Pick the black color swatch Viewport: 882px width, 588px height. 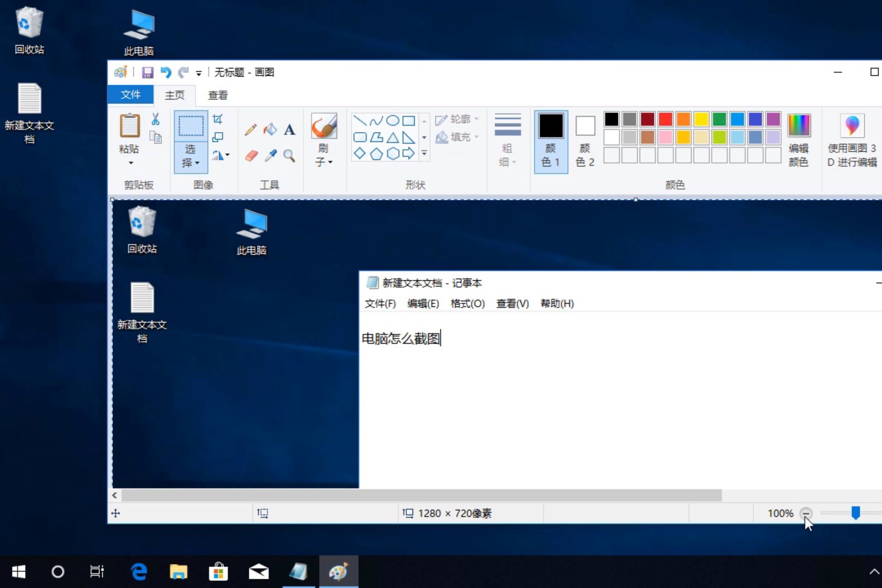[611, 119]
